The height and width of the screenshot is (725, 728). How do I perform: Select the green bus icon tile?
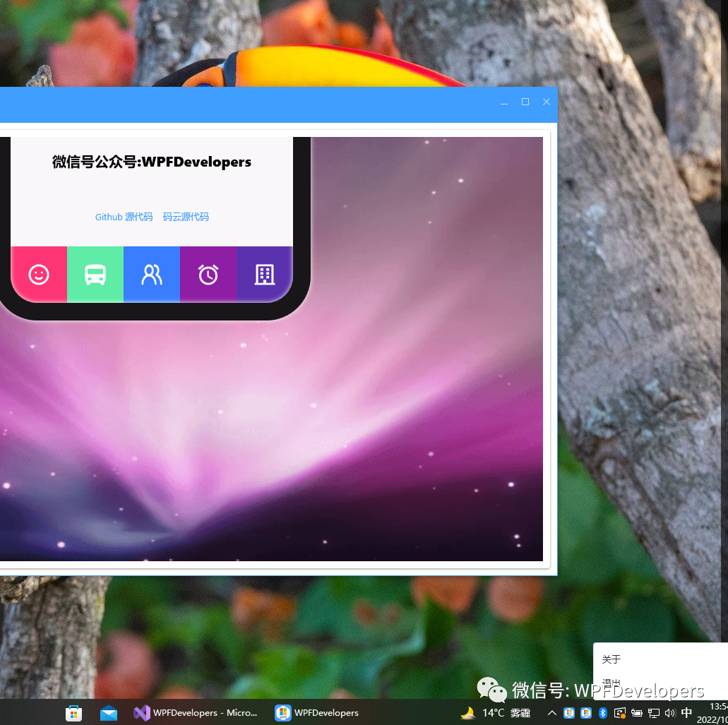click(95, 275)
